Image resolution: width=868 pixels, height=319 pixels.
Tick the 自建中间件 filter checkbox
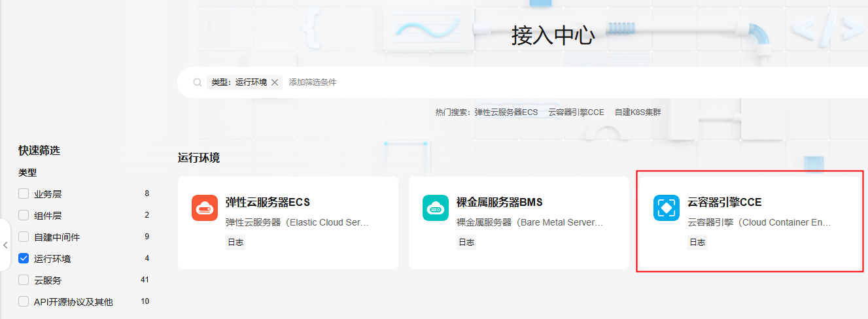pyautogui.click(x=24, y=237)
